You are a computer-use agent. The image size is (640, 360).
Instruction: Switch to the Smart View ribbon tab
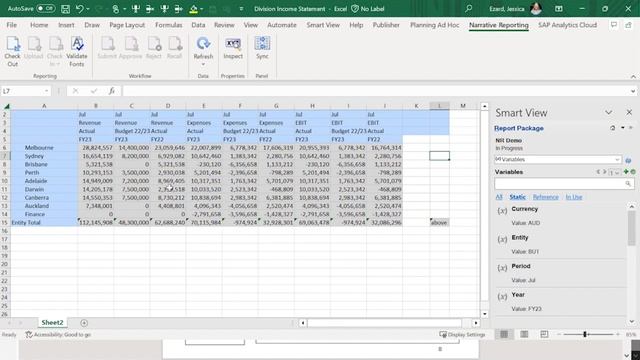tap(323, 25)
